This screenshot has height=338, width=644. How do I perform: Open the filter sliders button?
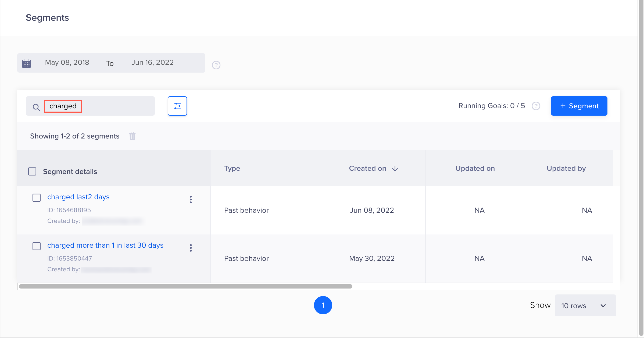click(x=177, y=106)
